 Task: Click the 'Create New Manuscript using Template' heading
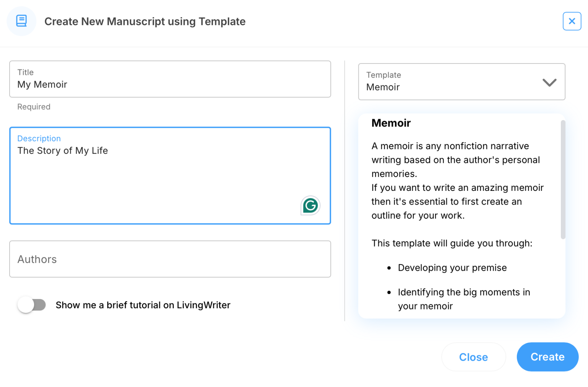[145, 21]
